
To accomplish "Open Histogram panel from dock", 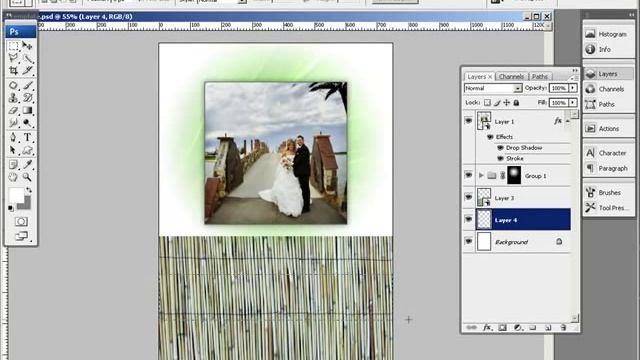I will click(608, 34).
